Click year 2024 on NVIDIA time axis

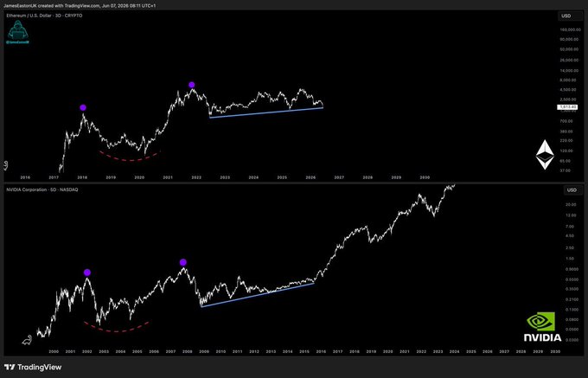click(x=455, y=352)
